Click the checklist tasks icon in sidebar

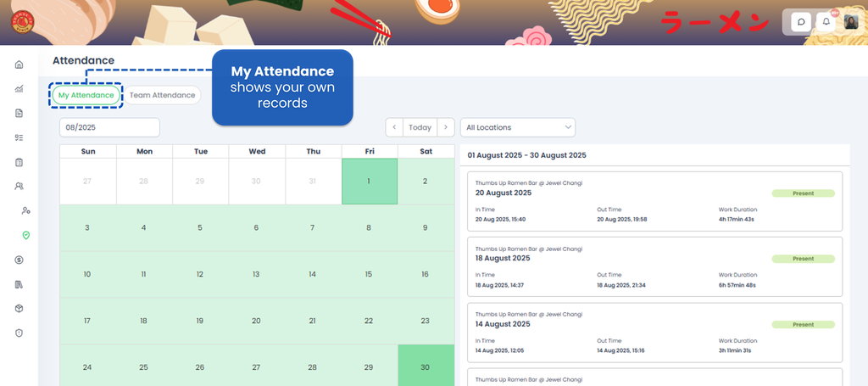pyautogui.click(x=19, y=137)
